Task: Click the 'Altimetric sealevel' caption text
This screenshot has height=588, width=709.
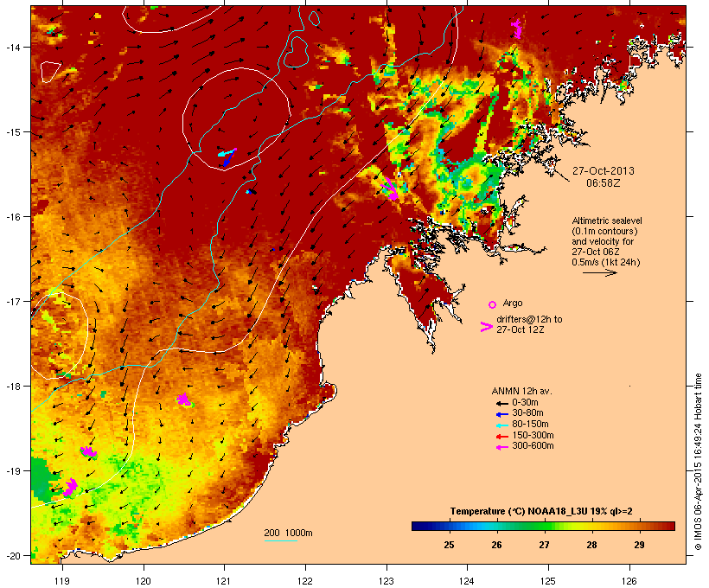Action: point(607,220)
